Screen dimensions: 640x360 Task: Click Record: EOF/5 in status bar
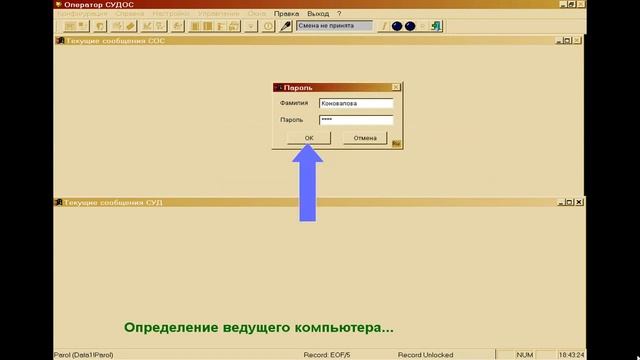click(x=327, y=355)
